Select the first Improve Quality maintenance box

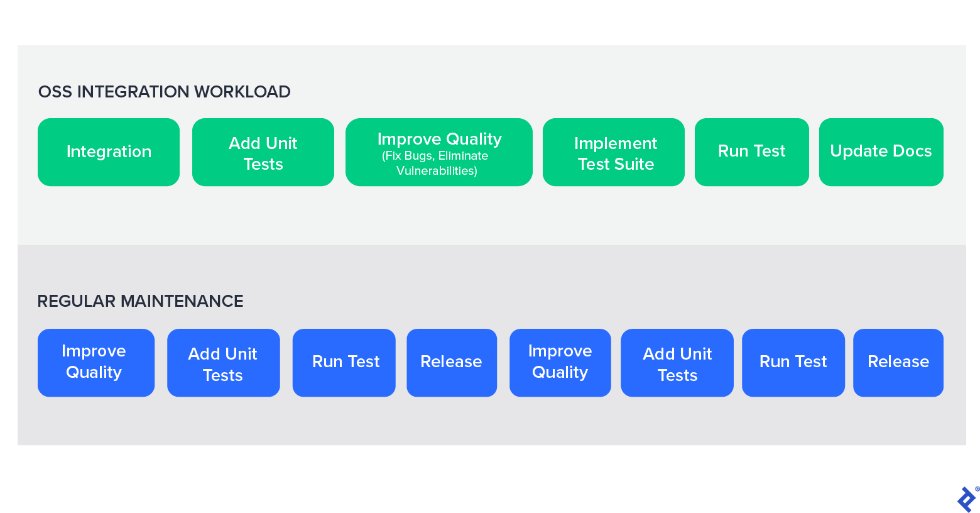[x=95, y=362]
